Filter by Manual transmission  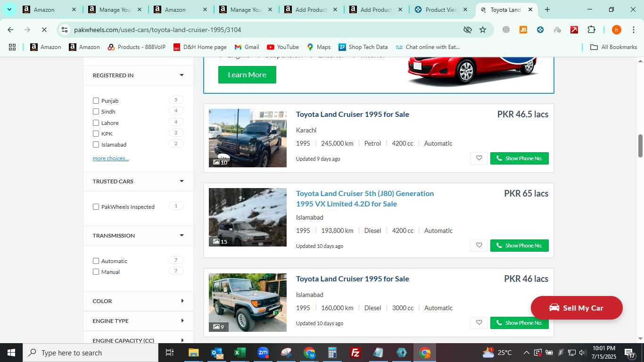pos(96,272)
